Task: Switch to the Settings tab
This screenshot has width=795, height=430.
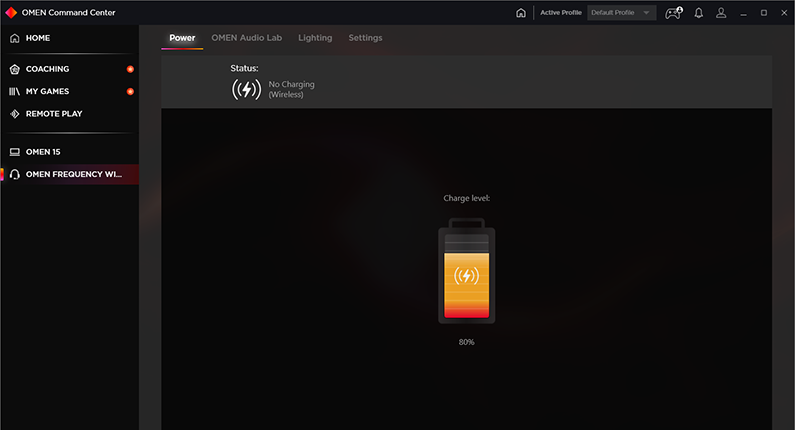Action: tap(365, 38)
